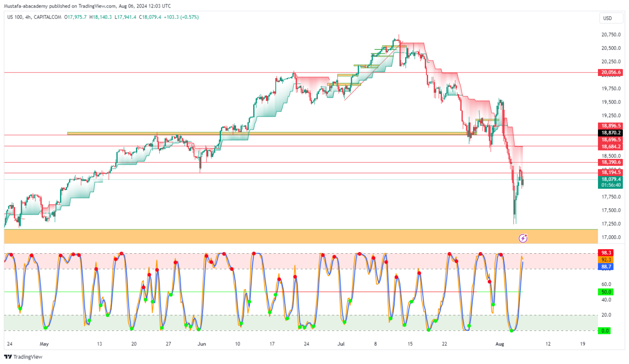The width and height of the screenshot is (629, 364).
Task: Click the 60.0 oscillator scale tick
Action: click(606, 284)
